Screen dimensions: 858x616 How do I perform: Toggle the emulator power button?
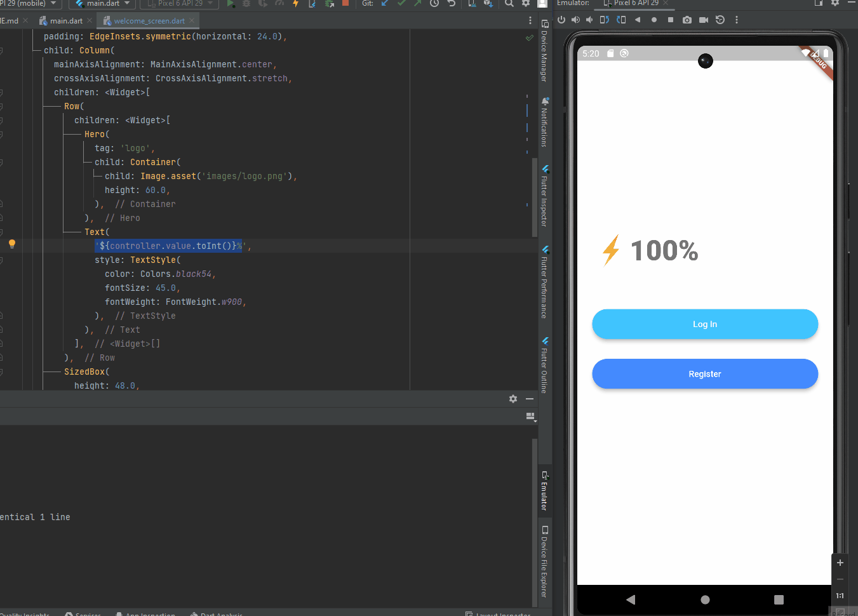tap(562, 20)
